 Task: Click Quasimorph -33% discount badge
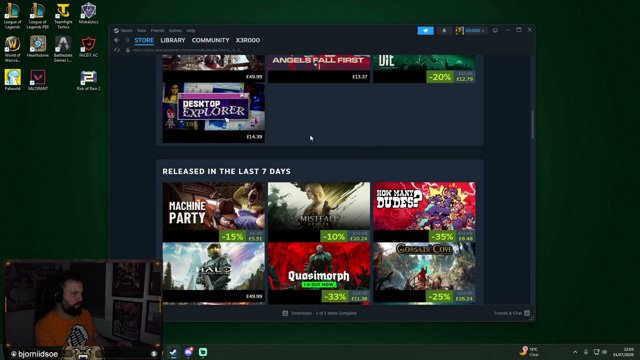tap(334, 297)
